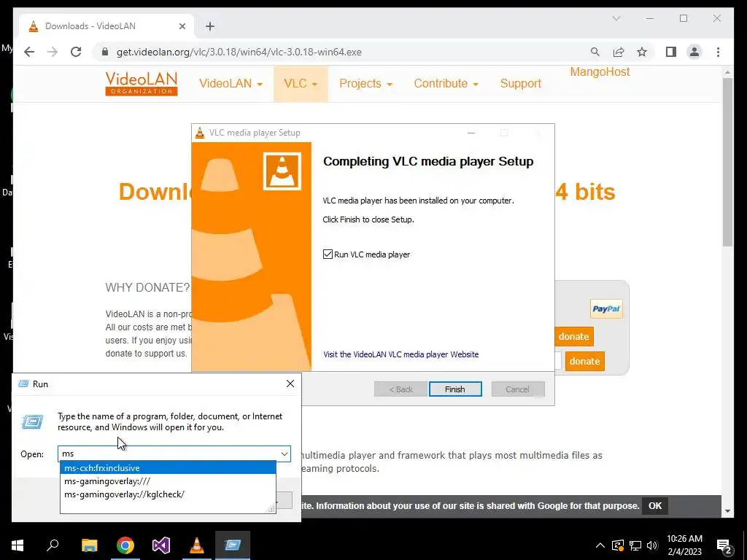Click the VideoLAN Organization logo

pyautogui.click(x=142, y=84)
